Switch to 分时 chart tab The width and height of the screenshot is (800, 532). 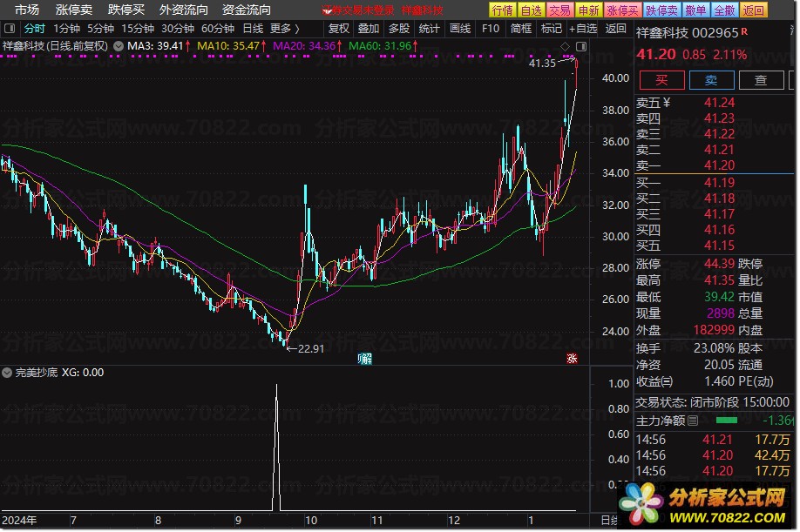(x=34, y=29)
